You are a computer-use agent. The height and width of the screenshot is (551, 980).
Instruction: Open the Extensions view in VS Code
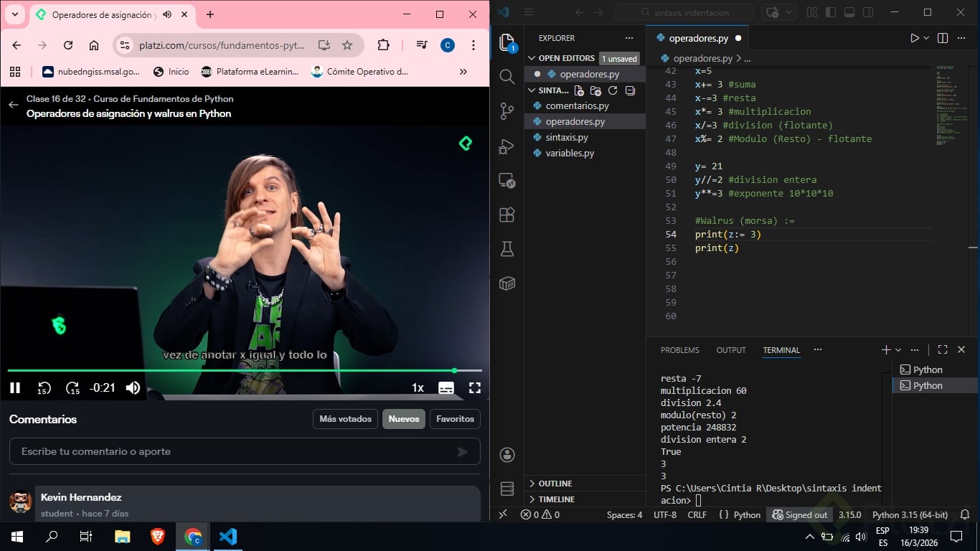click(x=507, y=215)
